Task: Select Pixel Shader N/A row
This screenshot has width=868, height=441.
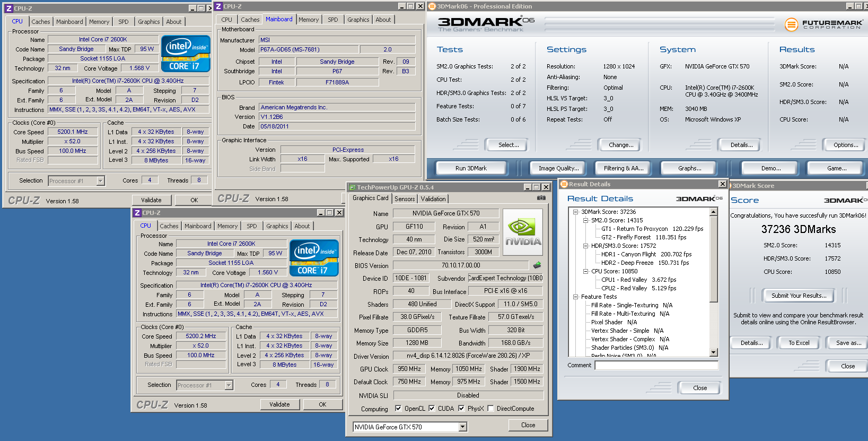Action: click(x=614, y=322)
